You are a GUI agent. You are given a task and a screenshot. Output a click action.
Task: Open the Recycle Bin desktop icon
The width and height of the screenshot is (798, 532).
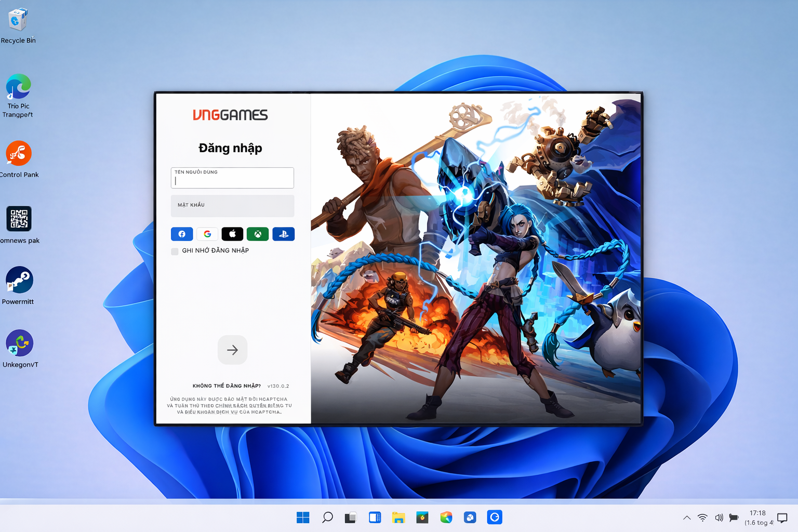click(18, 21)
